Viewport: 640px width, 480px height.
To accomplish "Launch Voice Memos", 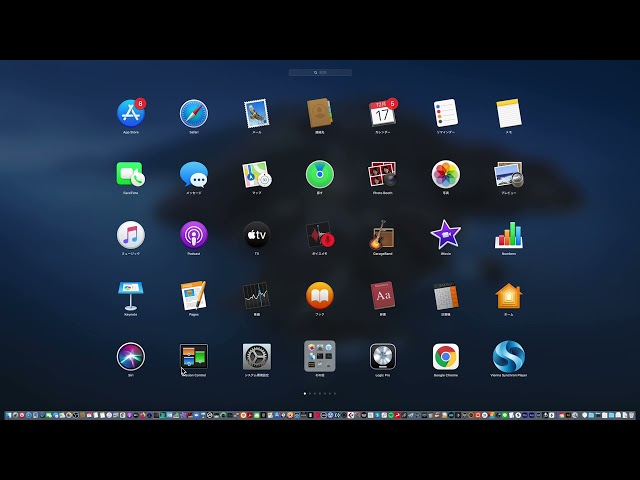I will point(320,235).
